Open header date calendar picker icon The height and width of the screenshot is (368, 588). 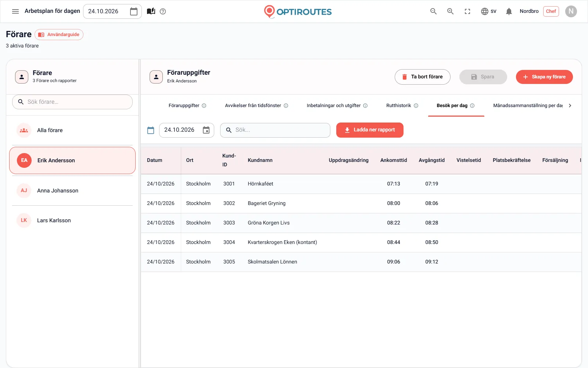point(134,11)
